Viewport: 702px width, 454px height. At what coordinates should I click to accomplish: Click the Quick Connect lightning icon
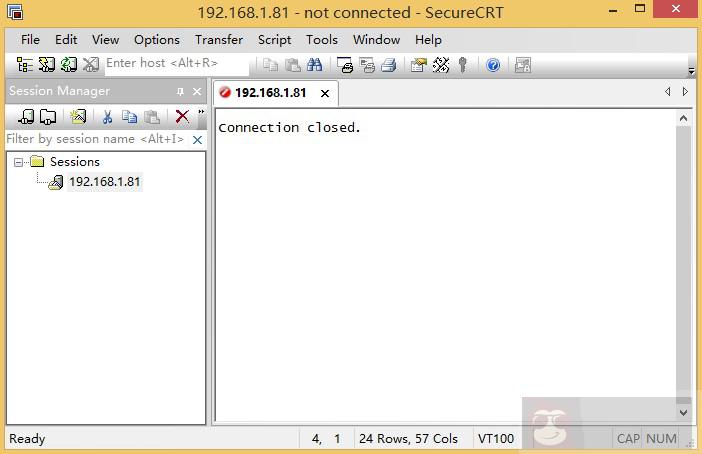coord(47,65)
